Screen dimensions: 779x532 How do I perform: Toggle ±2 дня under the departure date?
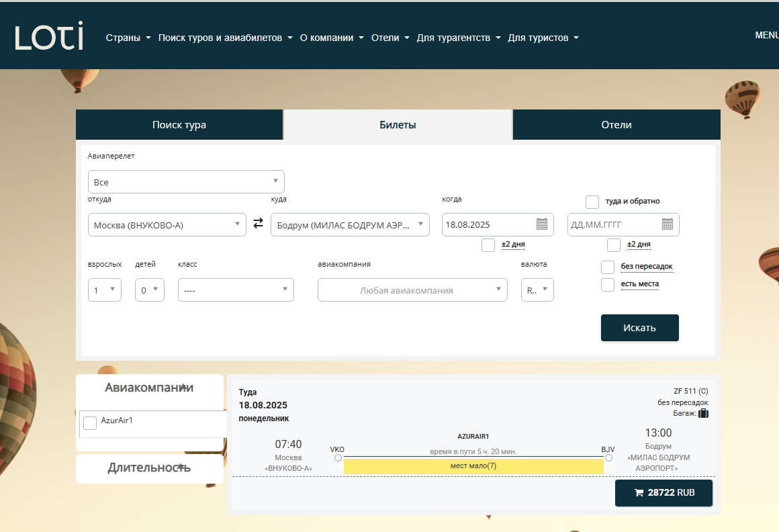(488, 245)
